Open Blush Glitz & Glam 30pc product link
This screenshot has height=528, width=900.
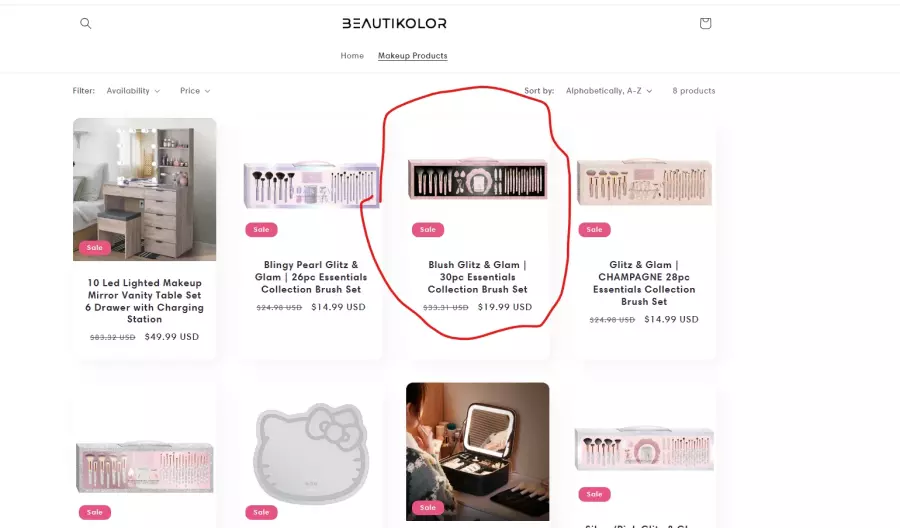point(478,277)
